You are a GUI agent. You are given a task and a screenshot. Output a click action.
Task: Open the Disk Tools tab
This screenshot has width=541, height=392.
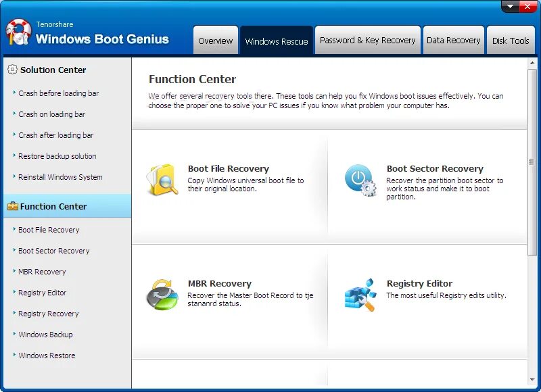pos(511,41)
